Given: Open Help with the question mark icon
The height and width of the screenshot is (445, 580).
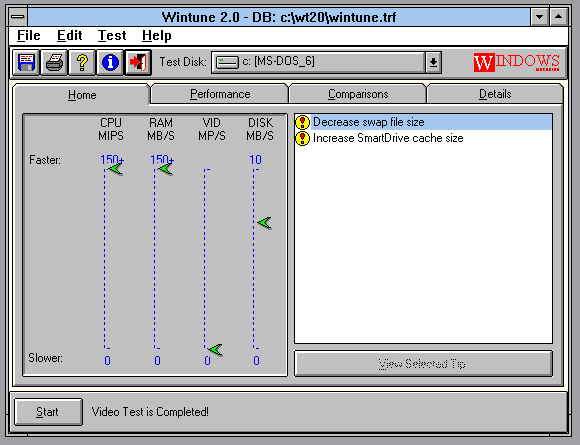Looking at the screenshot, I should (x=82, y=63).
